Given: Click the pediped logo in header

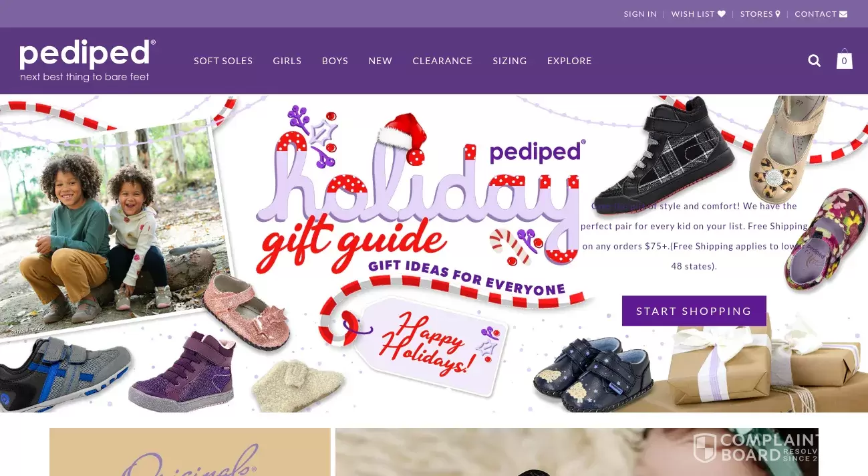Looking at the screenshot, I should click(88, 60).
